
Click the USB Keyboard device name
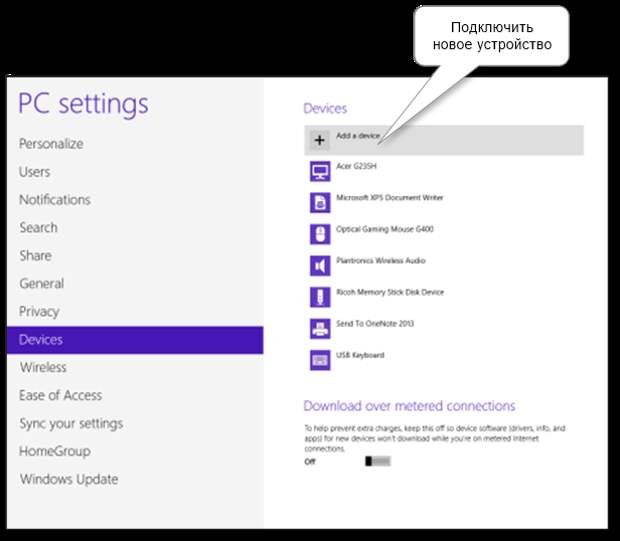click(x=360, y=355)
